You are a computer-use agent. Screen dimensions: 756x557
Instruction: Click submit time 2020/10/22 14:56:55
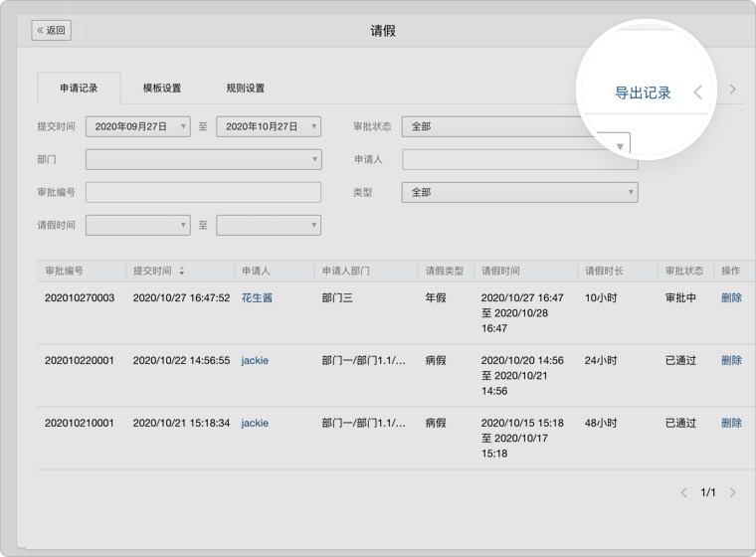click(181, 360)
